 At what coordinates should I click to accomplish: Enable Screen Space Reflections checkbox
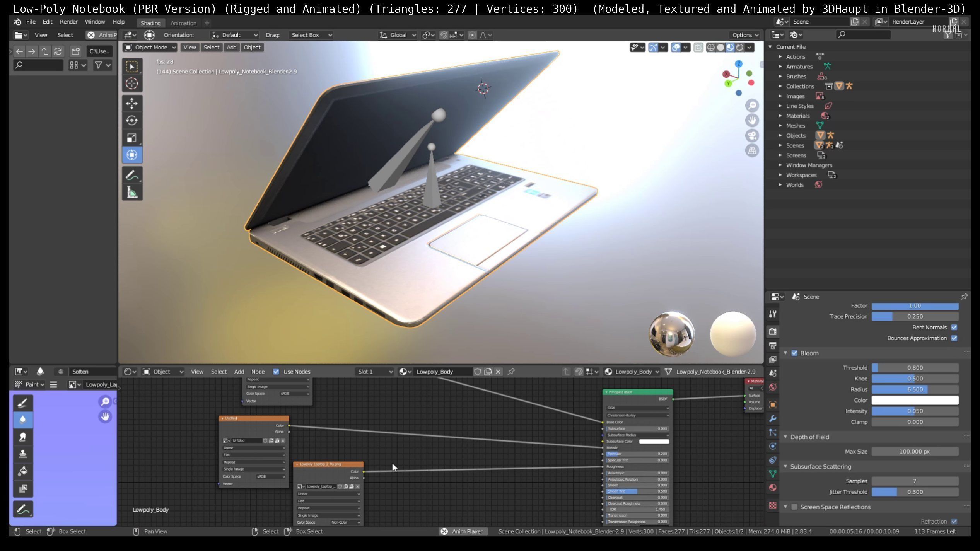click(794, 507)
